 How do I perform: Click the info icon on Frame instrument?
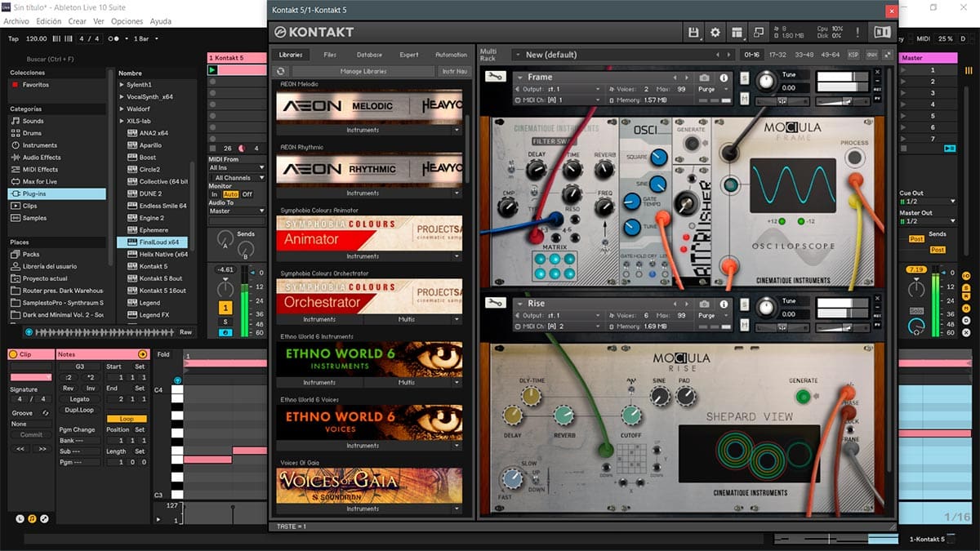pos(723,78)
